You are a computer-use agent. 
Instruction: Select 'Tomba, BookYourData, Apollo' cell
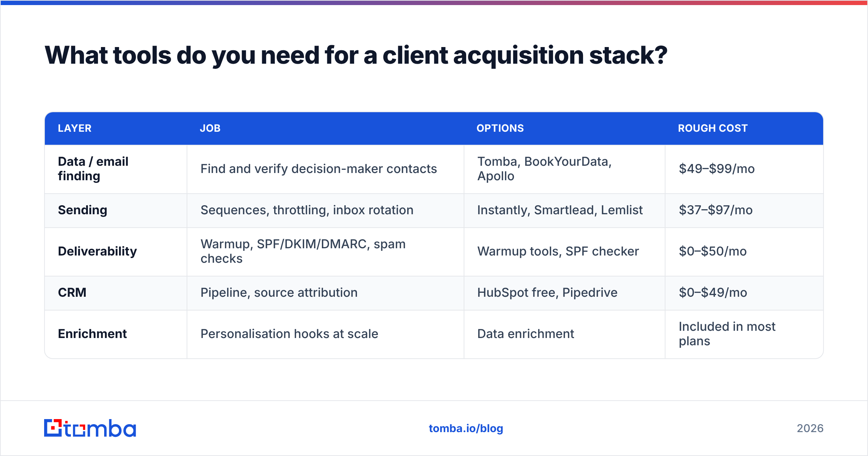(x=564, y=169)
